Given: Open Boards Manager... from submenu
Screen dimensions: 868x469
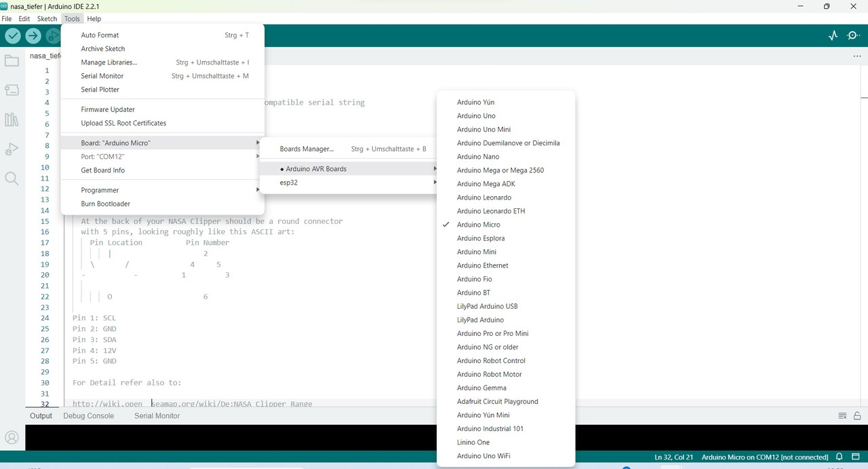Looking at the screenshot, I should pos(350,149).
